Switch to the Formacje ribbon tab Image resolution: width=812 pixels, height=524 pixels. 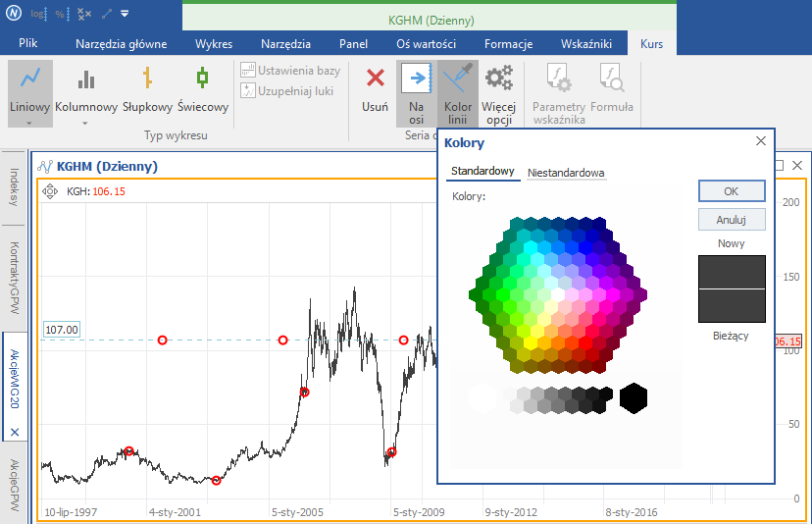[509, 44]
